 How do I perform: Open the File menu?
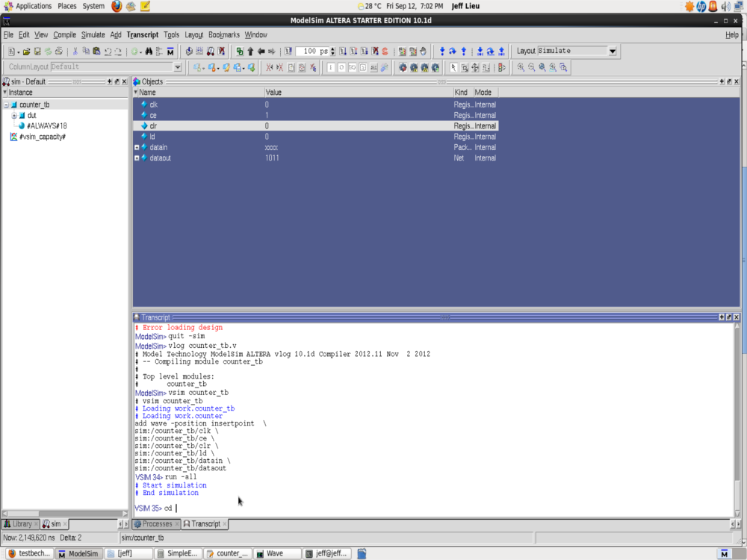[8, 35]
